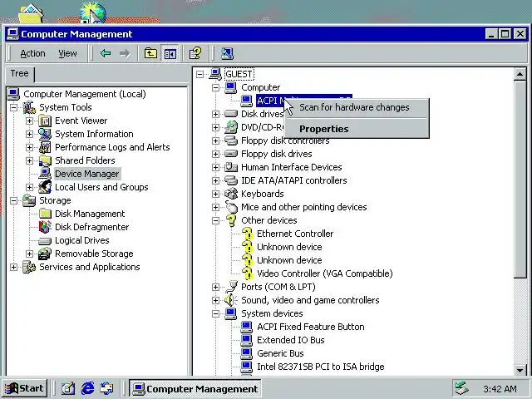Collapse the GUEST root node

(199, 74)
